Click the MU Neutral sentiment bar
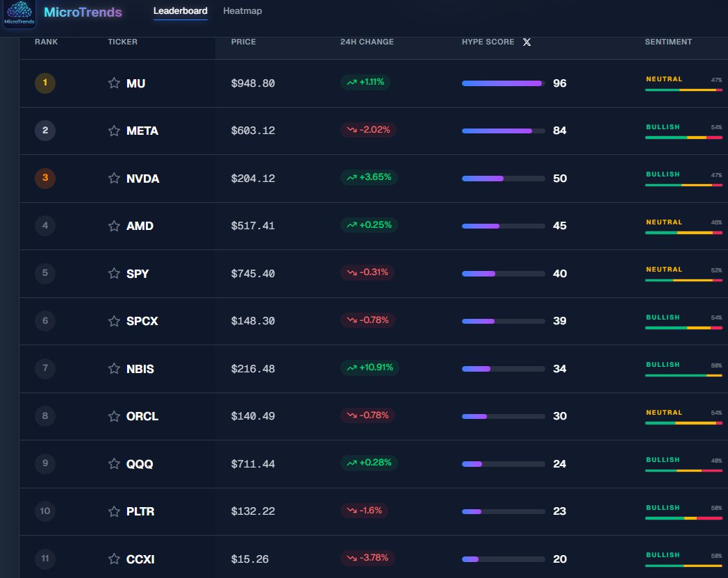728x578 pixels. click(x=684, y=90)
